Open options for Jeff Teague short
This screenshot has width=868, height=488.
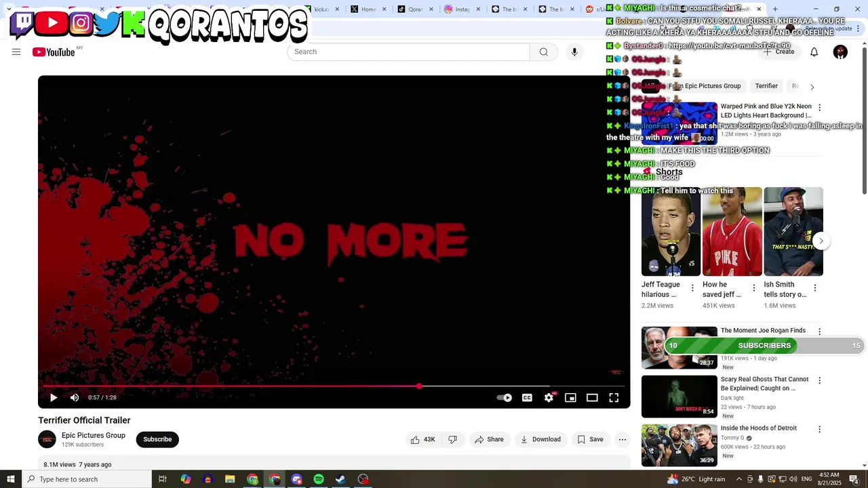click(x=692, y=288)
